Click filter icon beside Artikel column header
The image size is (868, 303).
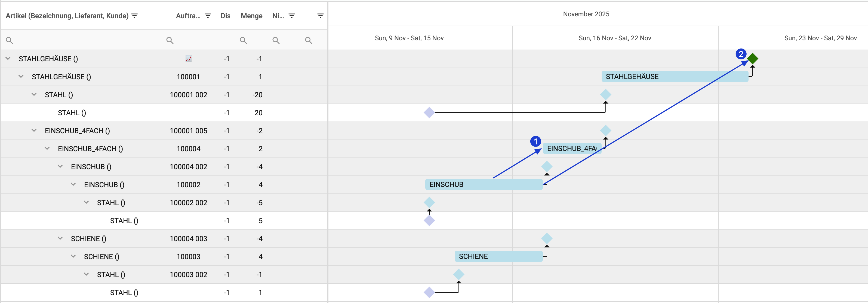[134, 16]
